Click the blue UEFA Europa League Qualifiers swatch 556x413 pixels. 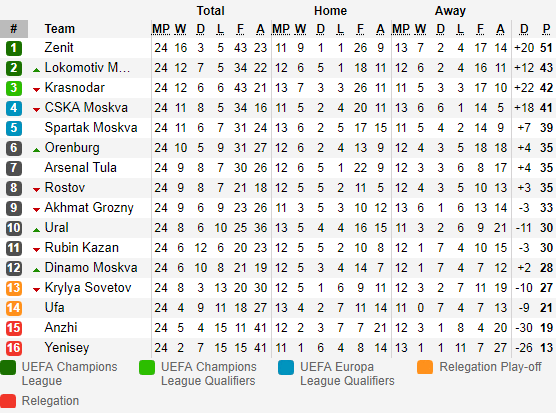pyautogui.click(x=286, y=367)
